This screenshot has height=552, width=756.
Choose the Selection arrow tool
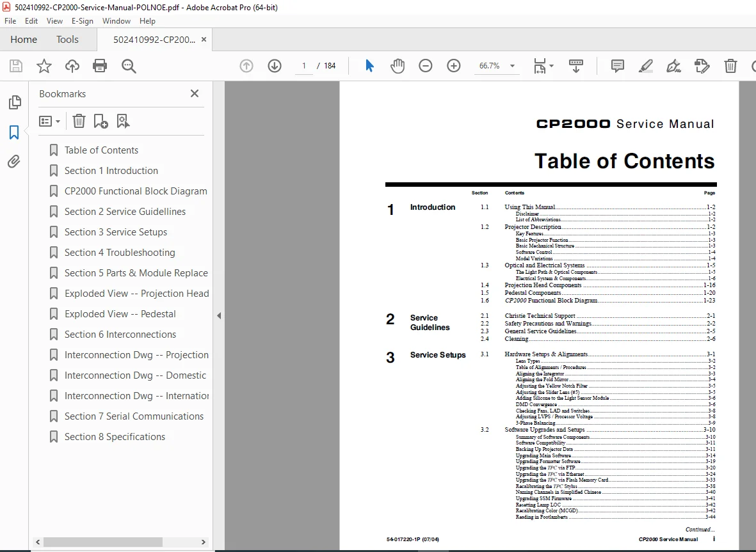[x=369, y=65]
